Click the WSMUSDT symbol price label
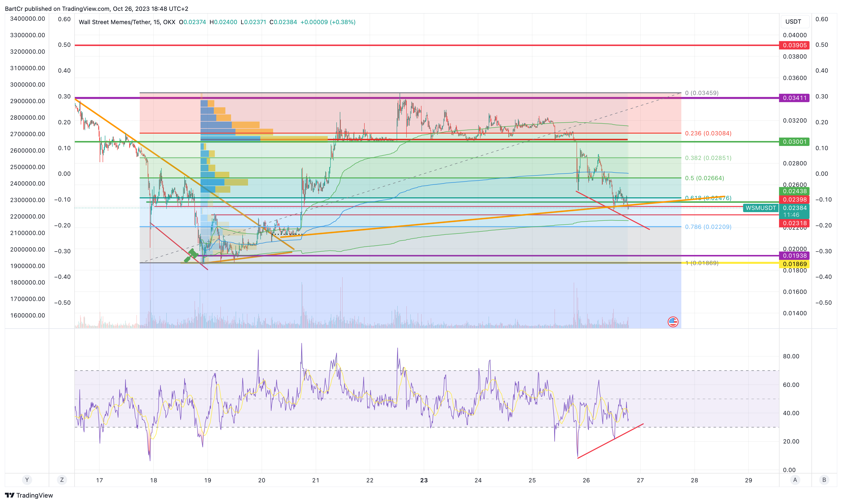 [x=761, y=208]
